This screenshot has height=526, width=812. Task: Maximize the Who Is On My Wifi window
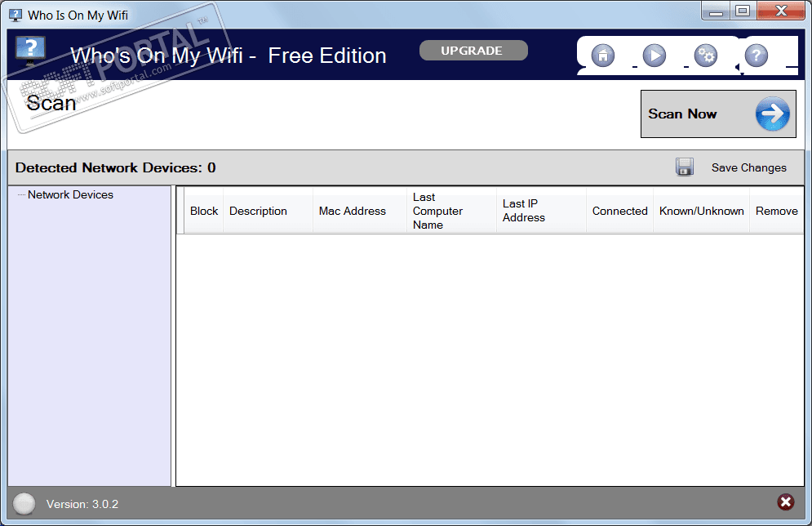743,11
